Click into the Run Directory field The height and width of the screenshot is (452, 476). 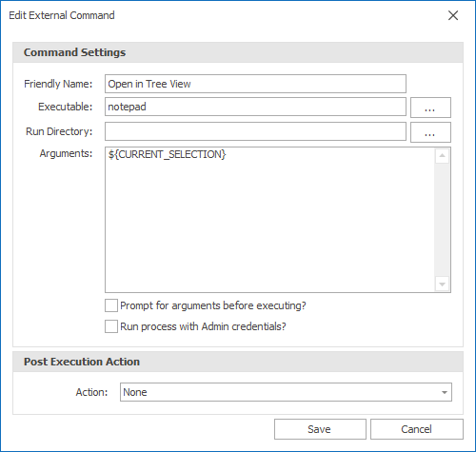click(255, 131)
